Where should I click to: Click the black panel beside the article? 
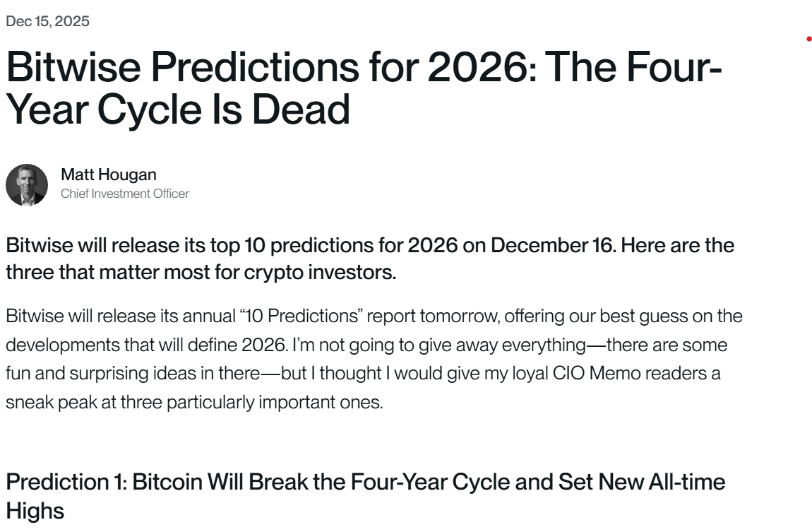click(789, 283)
